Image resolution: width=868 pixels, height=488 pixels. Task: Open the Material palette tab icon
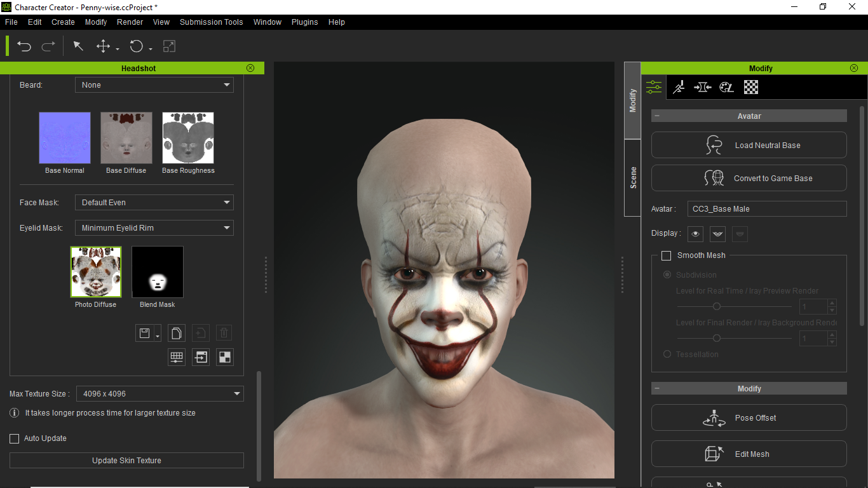pyautogui.click(x=726, y=87)
